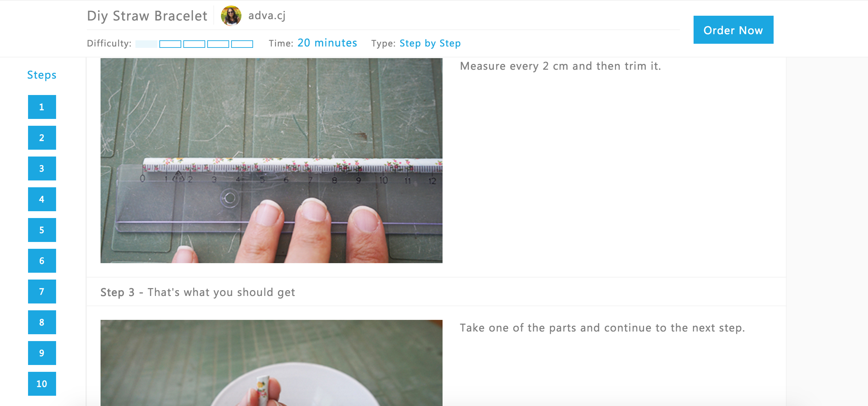Go to step 8
The height and width of the screenshot is (406, 868).
pyautogui.click(x=42, y=322)
